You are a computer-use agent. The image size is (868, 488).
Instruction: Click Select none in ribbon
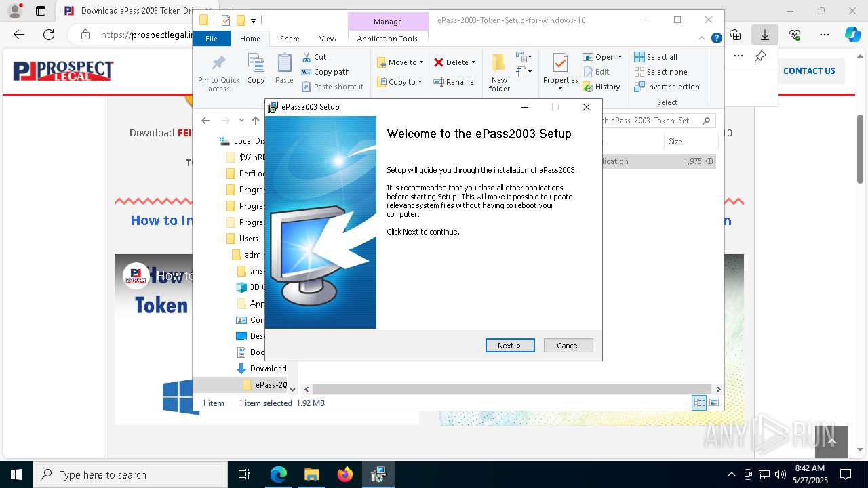click(660, 72)
